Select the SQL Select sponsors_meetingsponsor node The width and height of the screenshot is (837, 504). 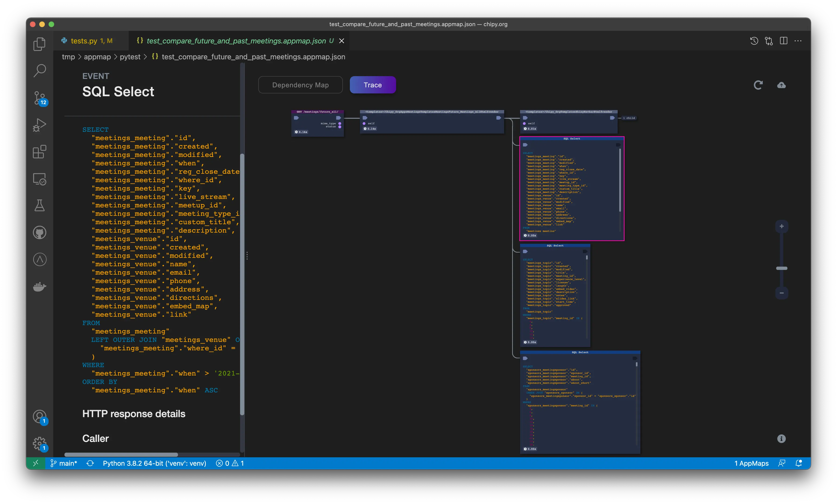coord(580,402)
